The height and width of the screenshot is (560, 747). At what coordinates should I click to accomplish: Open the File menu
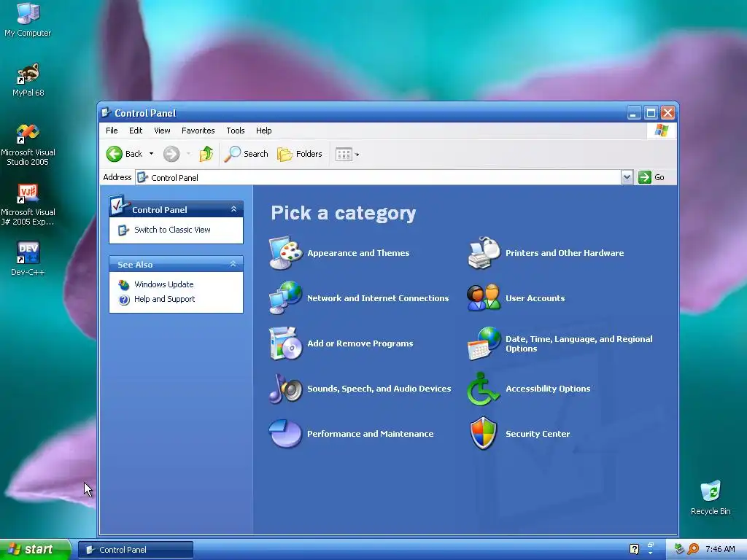pos(112,131)
